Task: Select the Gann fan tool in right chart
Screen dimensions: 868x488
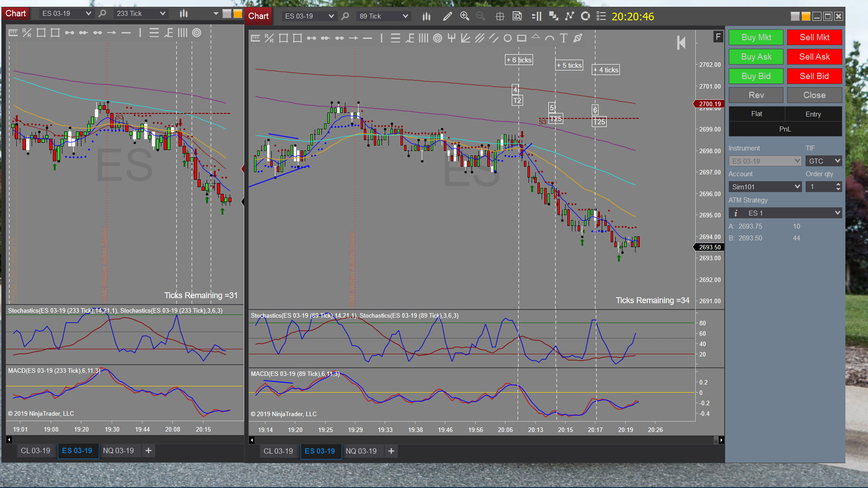Action: [465, 38]
